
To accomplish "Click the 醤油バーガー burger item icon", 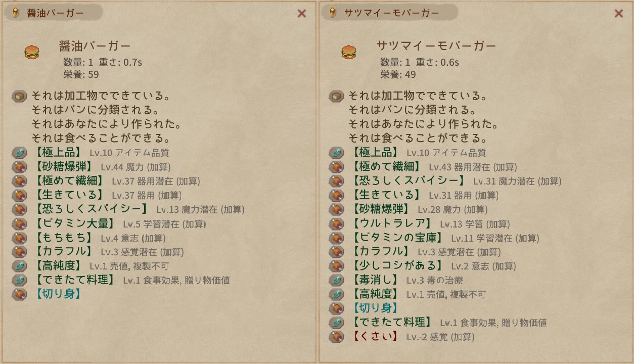I will click(32, 52).
